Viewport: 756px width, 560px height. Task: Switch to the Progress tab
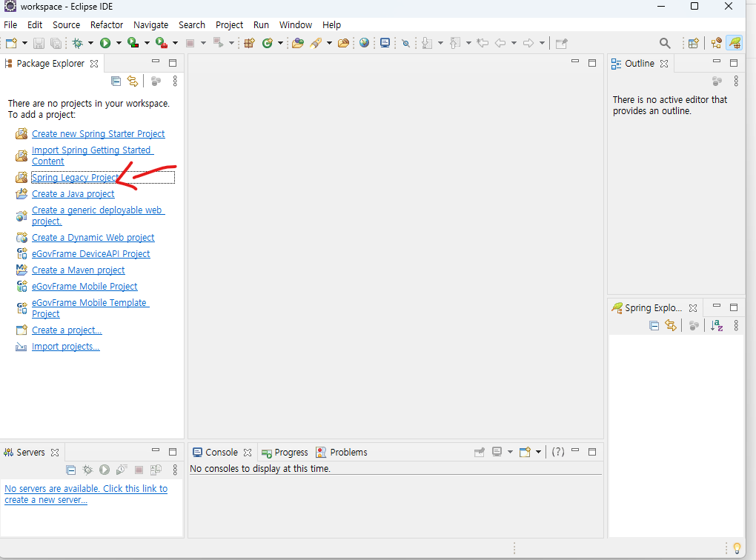(x=285, y=453)
